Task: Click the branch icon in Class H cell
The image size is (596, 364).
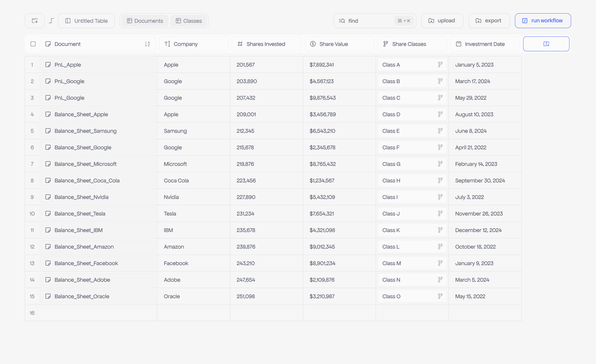Action: coord(440,180)
